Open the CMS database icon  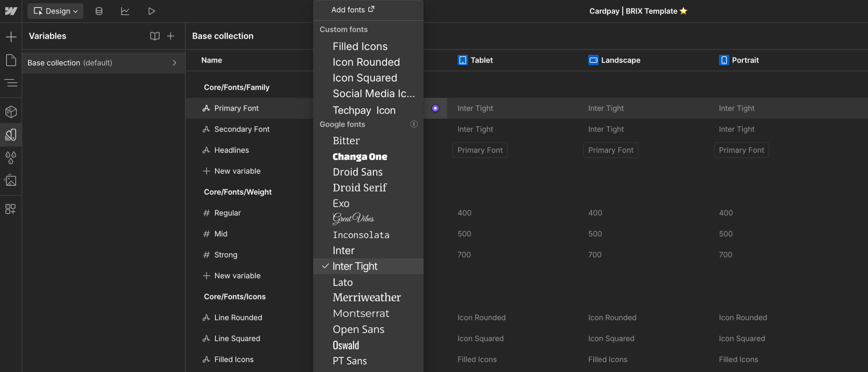(99, 11)
